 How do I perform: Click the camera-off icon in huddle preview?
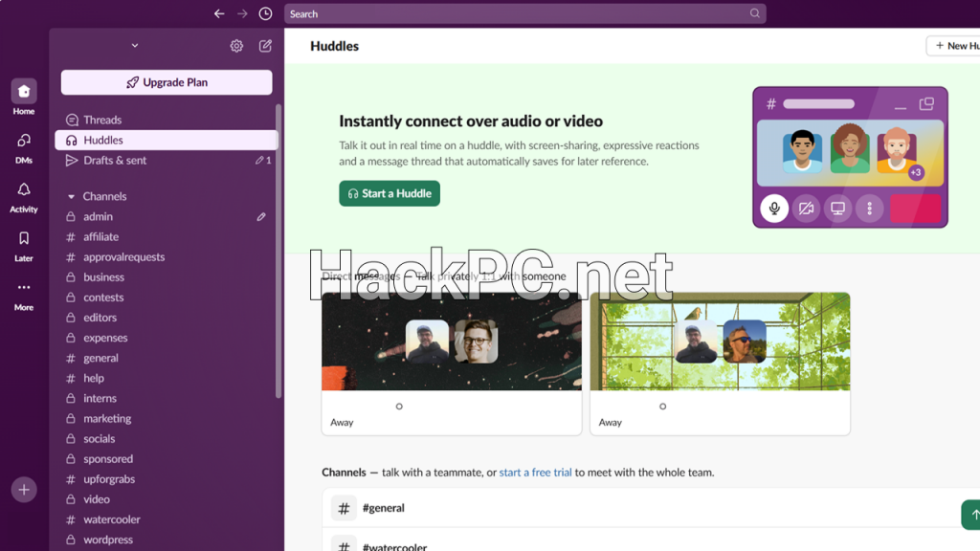point(806,208)
